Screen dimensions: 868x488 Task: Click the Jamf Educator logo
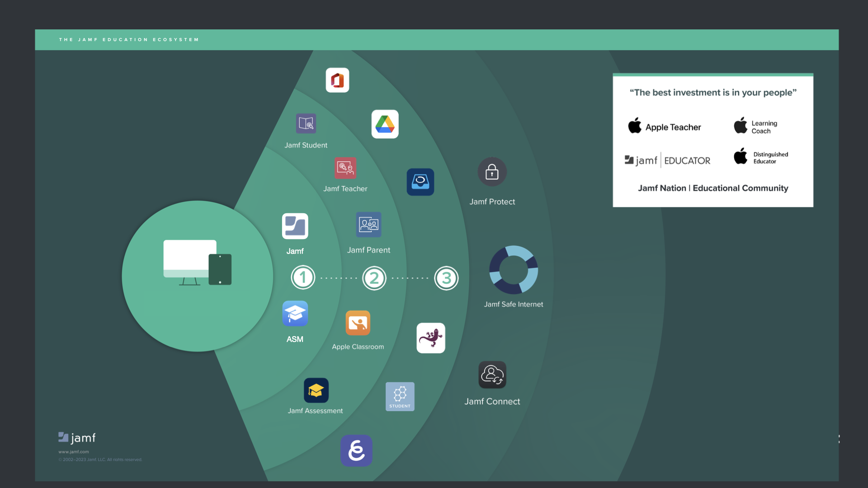pyautogui.click(x=667, y=160)
